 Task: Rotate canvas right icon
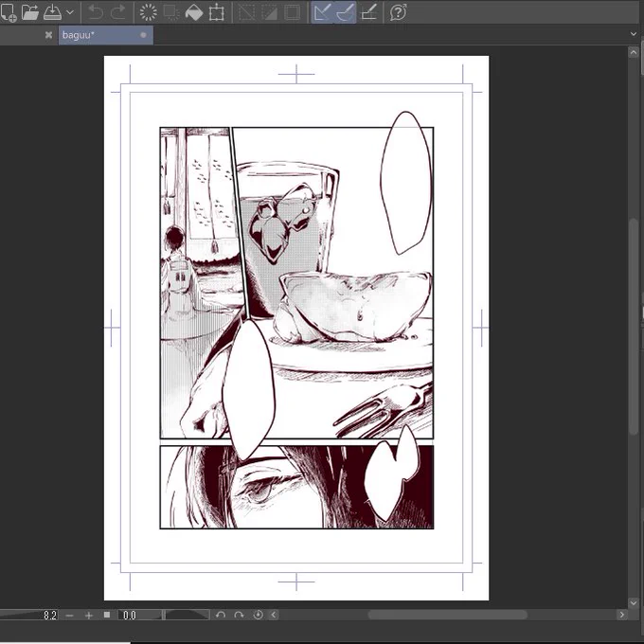coord(239,615)
